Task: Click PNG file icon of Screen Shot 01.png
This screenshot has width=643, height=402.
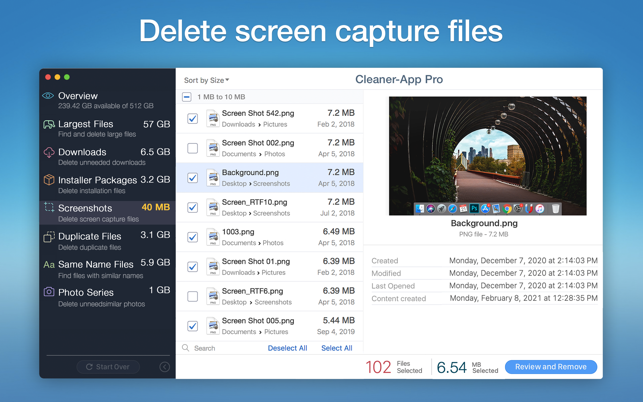Action: [x=212, y=267]
